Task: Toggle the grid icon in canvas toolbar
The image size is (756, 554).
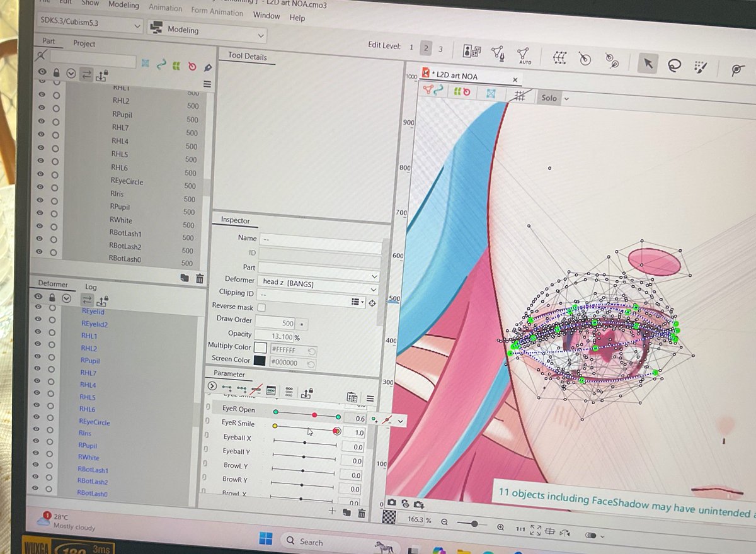Action: [519, 95]
